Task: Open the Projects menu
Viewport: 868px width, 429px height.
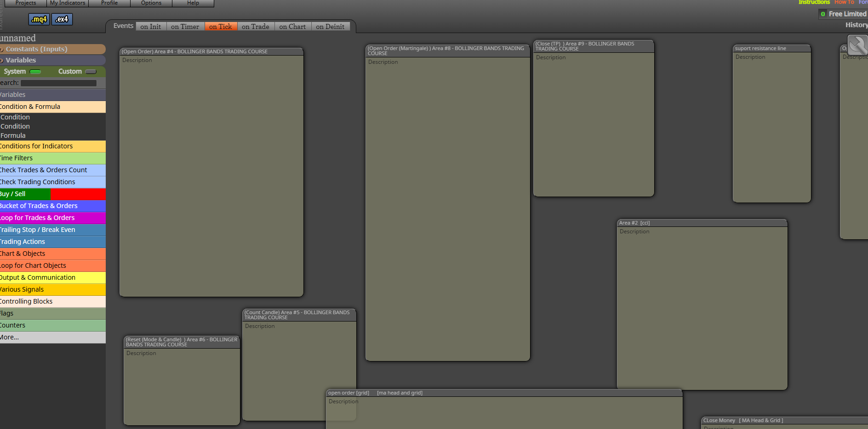Action: point(26,3)
